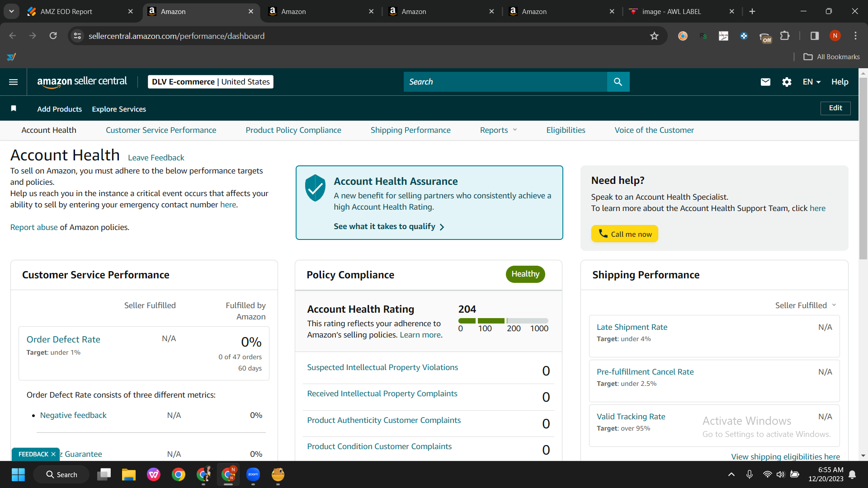Open a new browser tab
Image resolution: width=868 pixels, height=488 pixels.
tap(752, 11)
